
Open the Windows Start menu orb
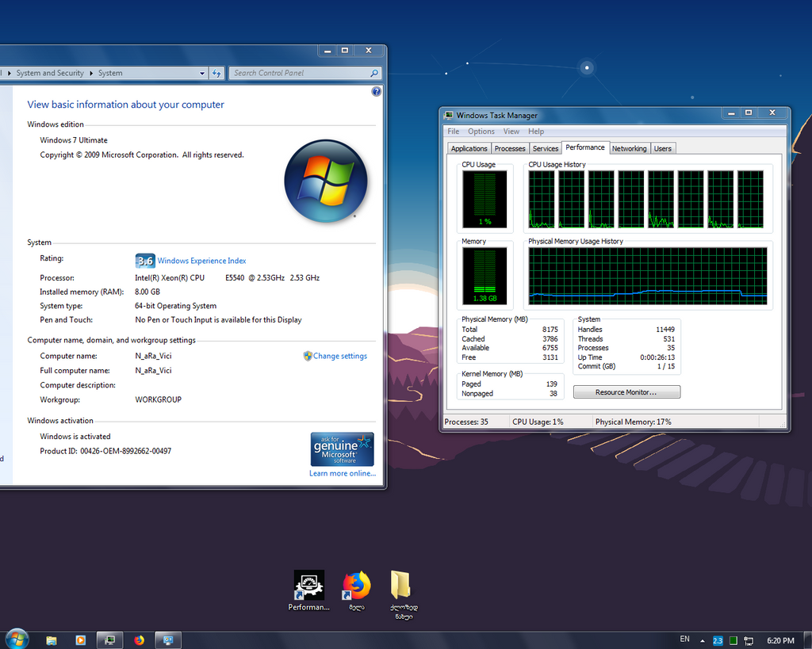pyautogui.click(x=17, y=639)
